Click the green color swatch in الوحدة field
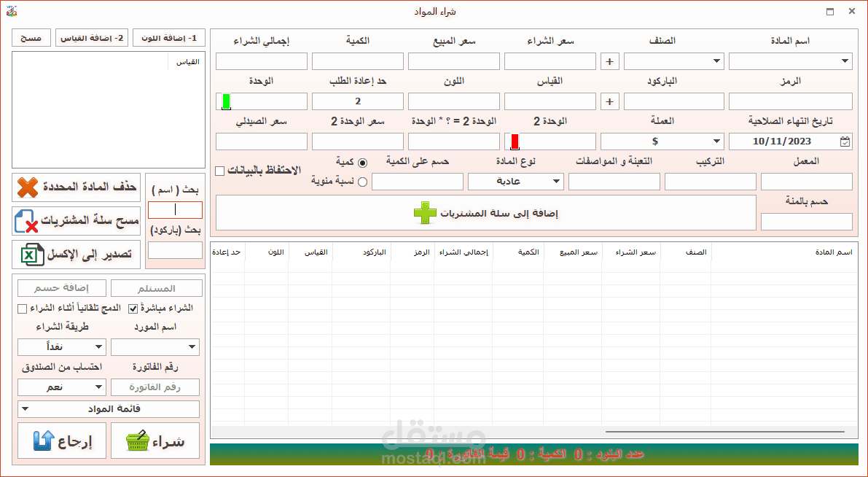 pyautogui.click(x=226, y=101)
